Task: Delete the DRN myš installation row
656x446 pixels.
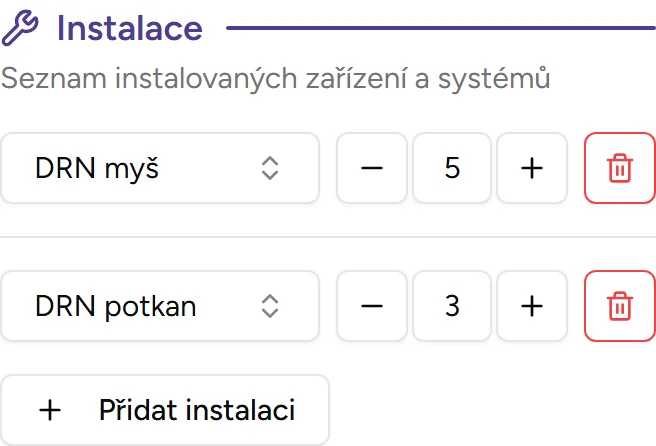Action: coord(620,168)
